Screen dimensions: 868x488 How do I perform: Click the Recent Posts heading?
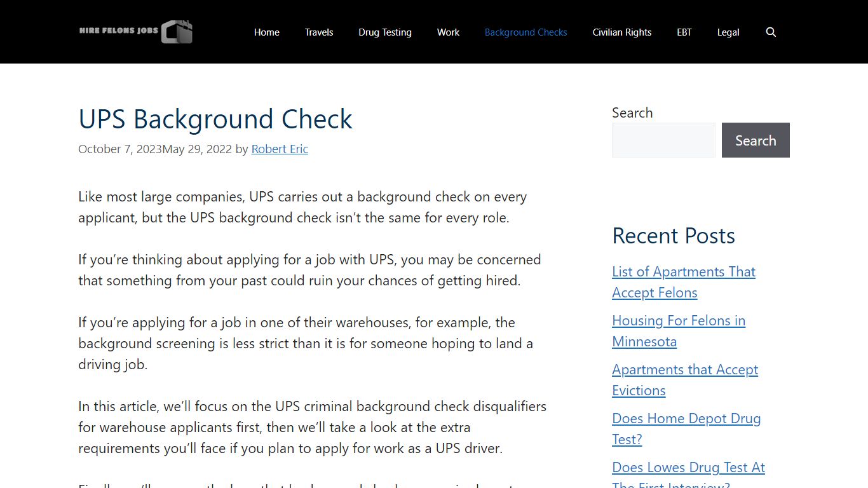click(674, 236)
